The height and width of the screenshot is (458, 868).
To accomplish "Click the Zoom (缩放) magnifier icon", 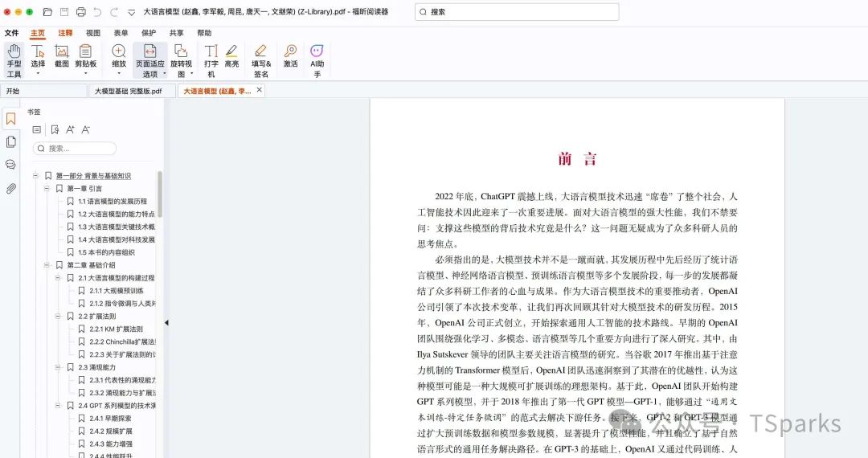I will pyautogui.click(x=118, y=51).
